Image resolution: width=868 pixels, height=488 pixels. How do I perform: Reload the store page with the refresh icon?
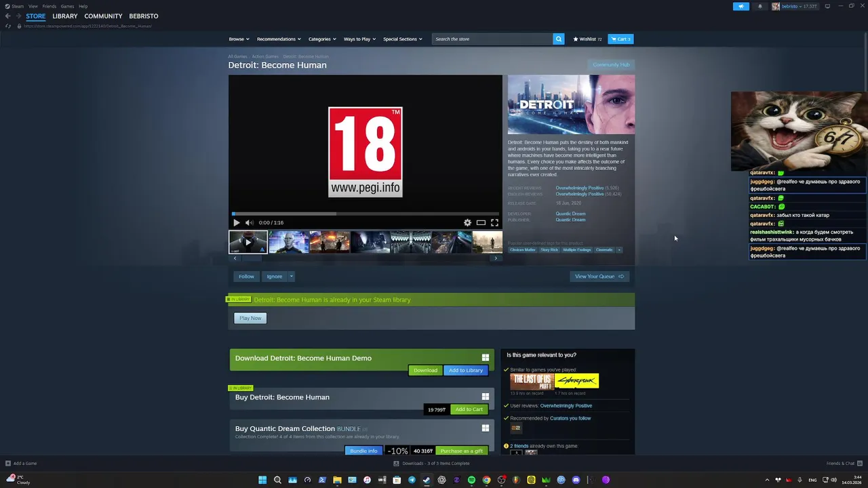8,26
